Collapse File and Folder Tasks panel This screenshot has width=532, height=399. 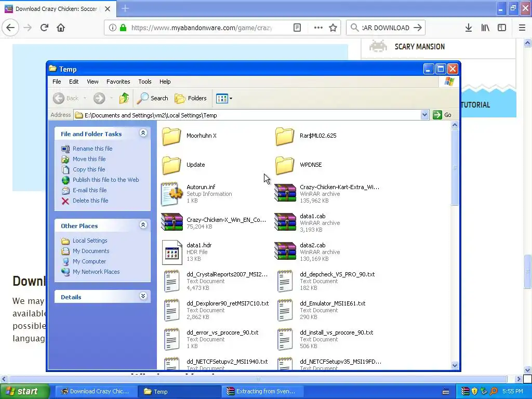pyautogui.click(x=143, y=133)
